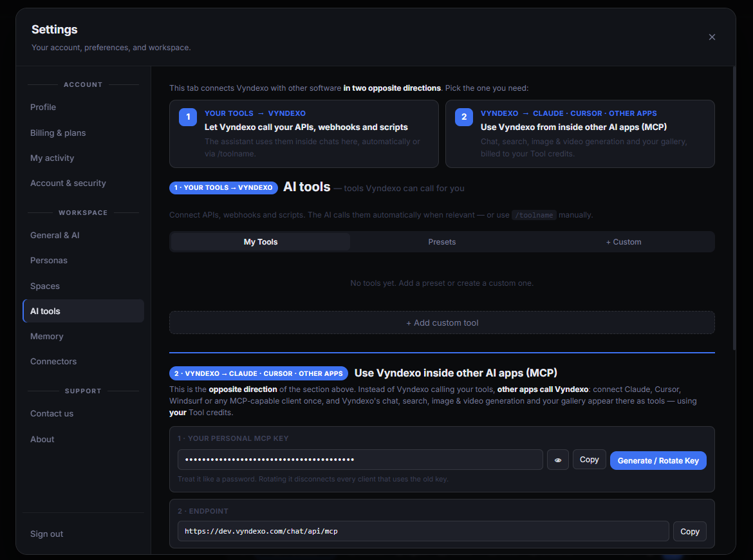Close the Settings dialog with the X
The image size is (753, 560).
click(712, 37)
